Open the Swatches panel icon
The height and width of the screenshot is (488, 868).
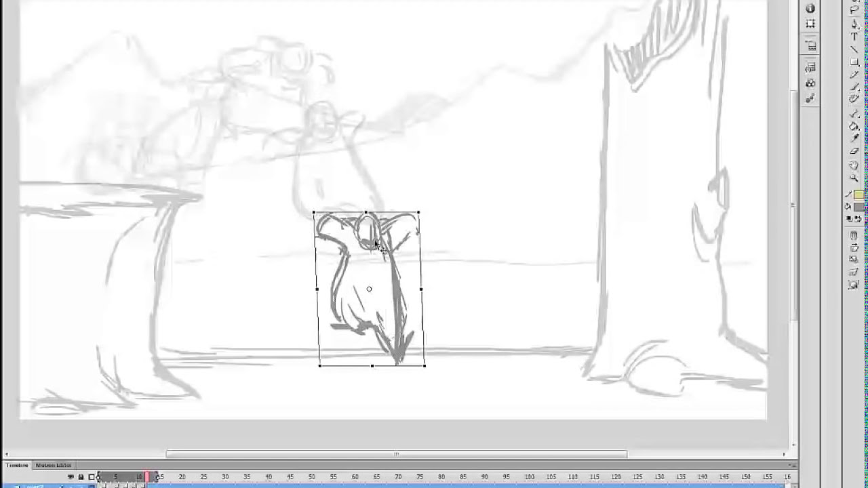pos(810,83)
